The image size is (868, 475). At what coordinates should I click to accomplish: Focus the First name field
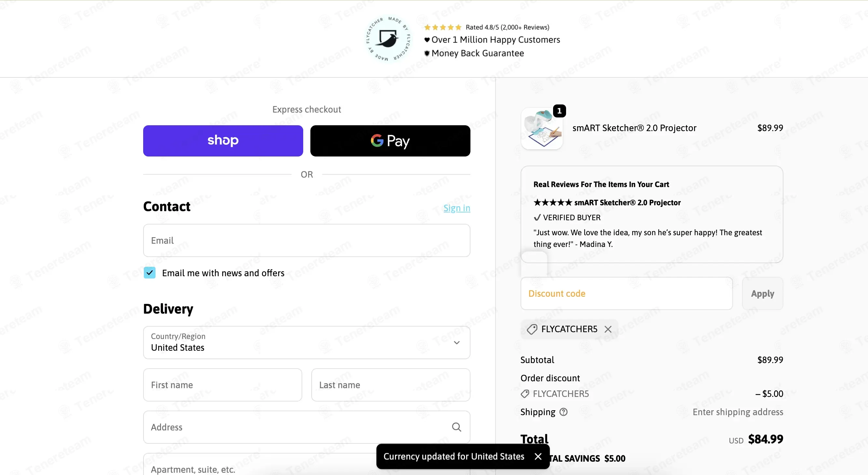coord(223,385)
